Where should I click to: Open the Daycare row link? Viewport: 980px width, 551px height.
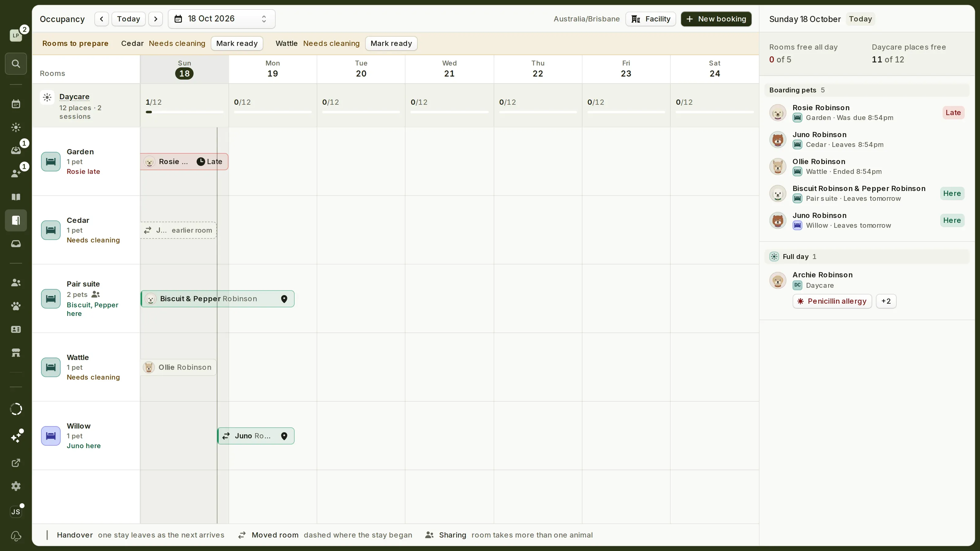(x=74, y=97)
